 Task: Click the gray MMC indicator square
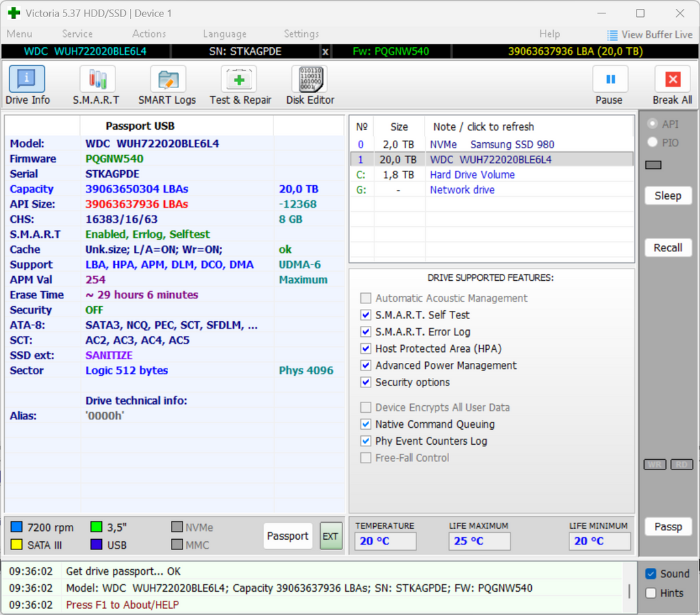[x=177, y=545]
